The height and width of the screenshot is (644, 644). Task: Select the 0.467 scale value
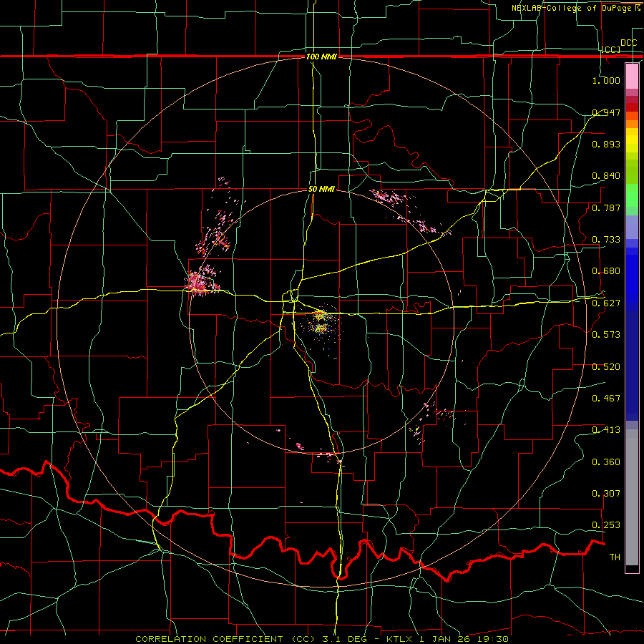tap(606, 398)
